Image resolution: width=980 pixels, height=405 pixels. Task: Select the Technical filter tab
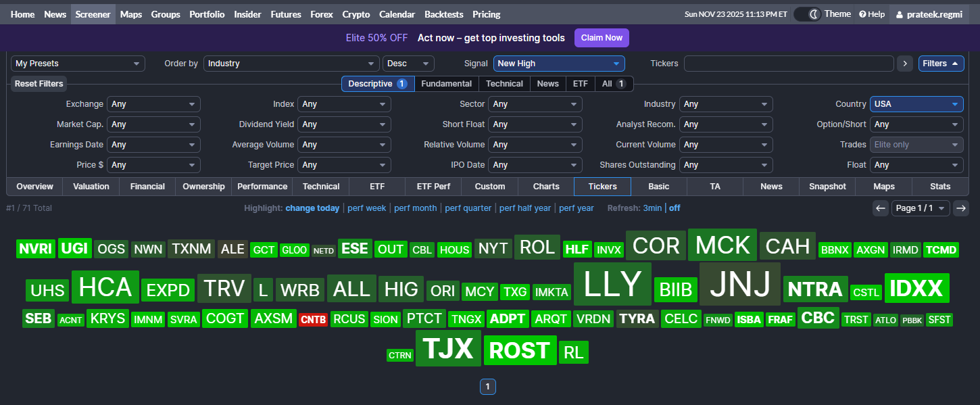[x=504, y=84]
